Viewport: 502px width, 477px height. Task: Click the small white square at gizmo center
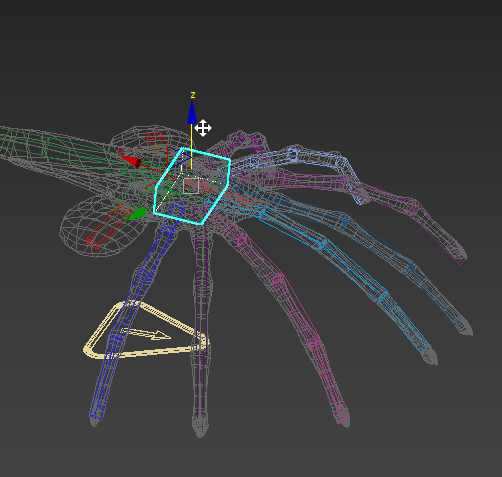[x=191, y=186]
